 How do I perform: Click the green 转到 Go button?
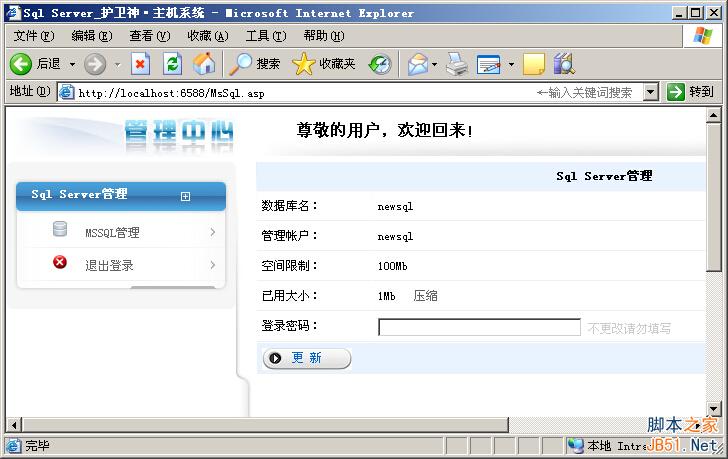click(691, 92)
